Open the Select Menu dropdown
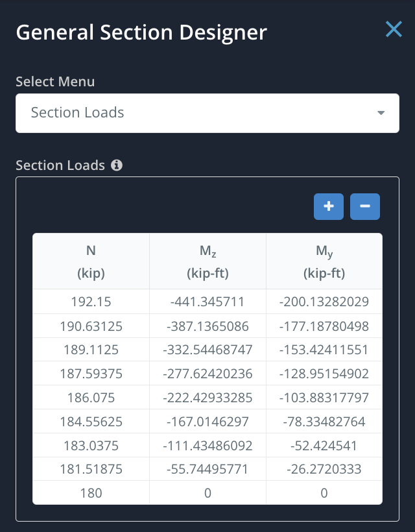 [207, 113]
